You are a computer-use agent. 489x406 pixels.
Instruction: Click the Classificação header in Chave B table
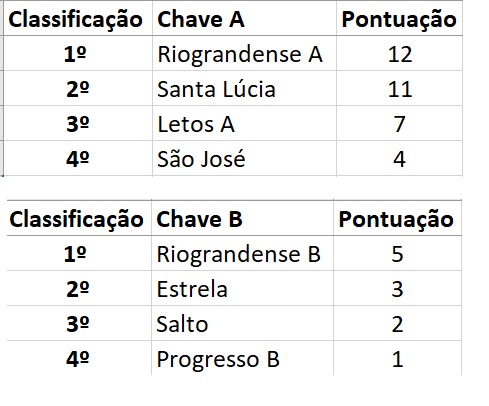click(79, 218)
